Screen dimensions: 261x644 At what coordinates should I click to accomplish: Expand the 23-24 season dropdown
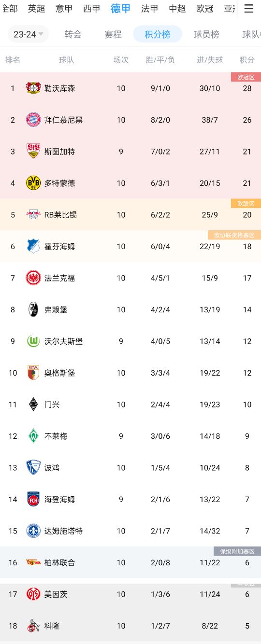tap(29, 34)
